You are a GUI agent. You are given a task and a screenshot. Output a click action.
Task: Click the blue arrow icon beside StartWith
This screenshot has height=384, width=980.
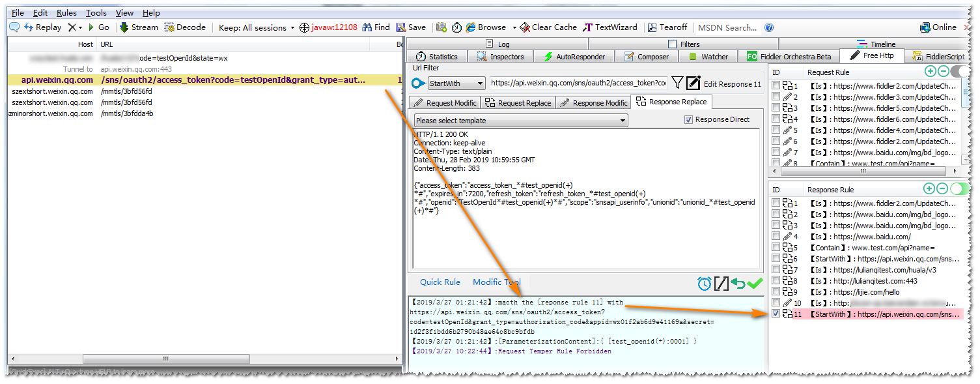(x=419, y=83)
